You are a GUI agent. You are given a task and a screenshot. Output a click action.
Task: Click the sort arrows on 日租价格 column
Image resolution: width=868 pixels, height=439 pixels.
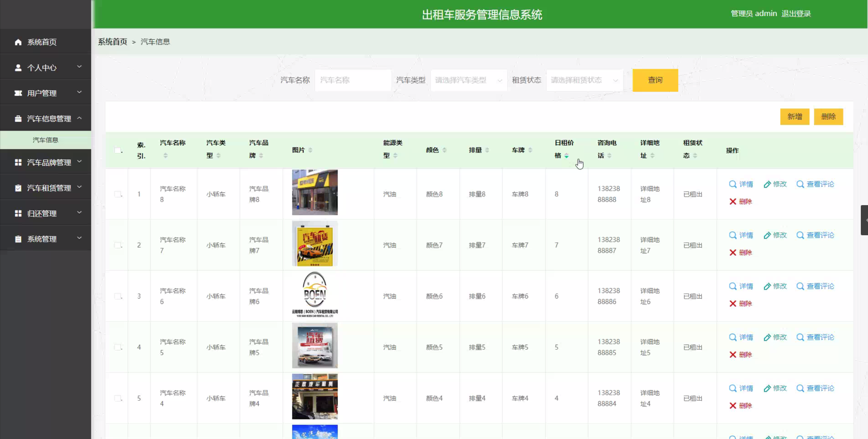pyautogui.click(x=566, y=156)
